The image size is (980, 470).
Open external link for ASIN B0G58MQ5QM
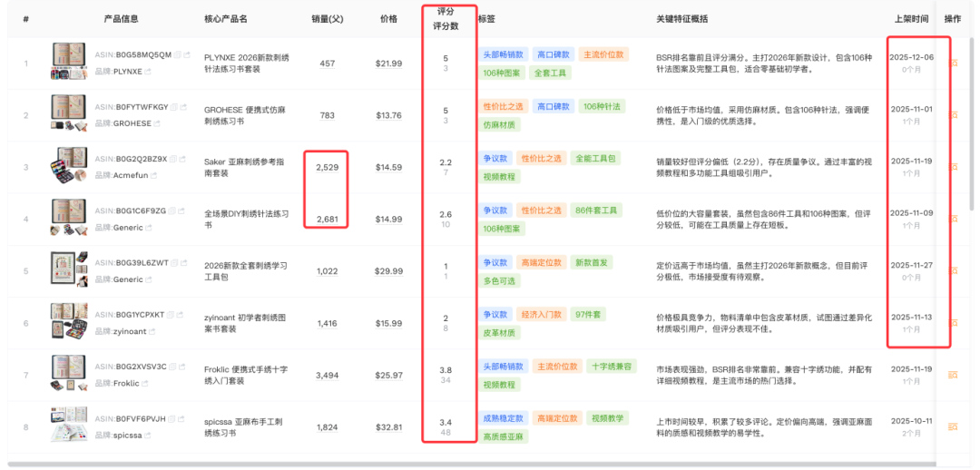click(186, 55)
